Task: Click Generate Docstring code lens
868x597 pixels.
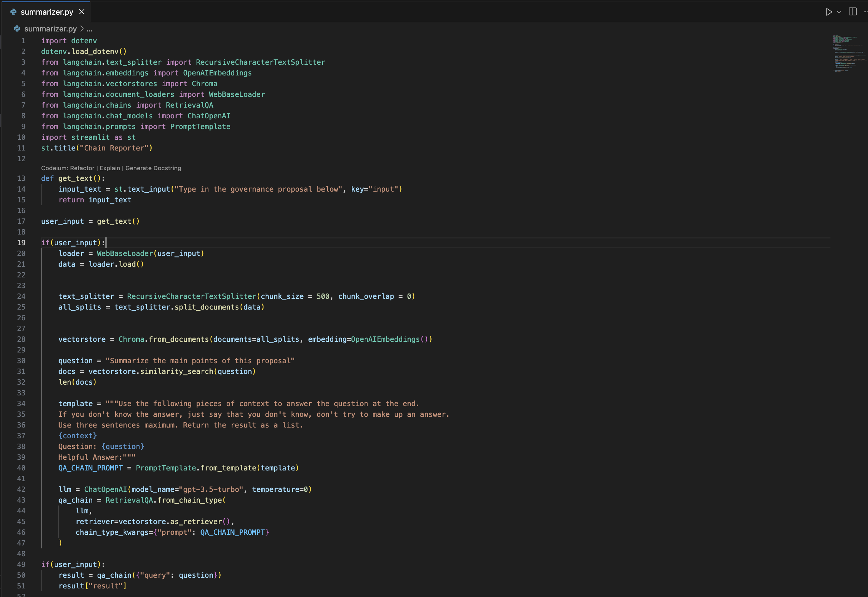Action: (x=153, y=168)
